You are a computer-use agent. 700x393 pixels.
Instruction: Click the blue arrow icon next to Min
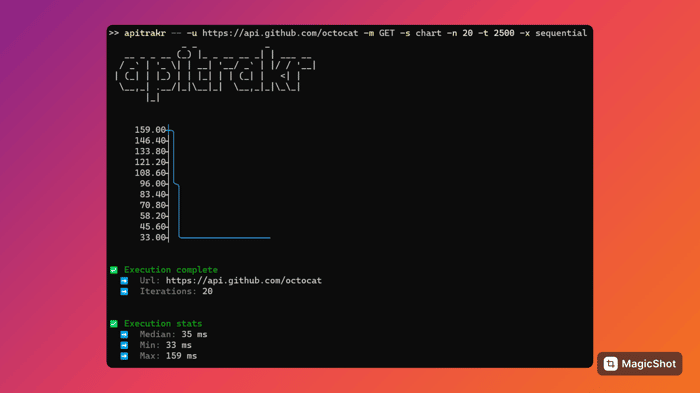coord(124,345)
